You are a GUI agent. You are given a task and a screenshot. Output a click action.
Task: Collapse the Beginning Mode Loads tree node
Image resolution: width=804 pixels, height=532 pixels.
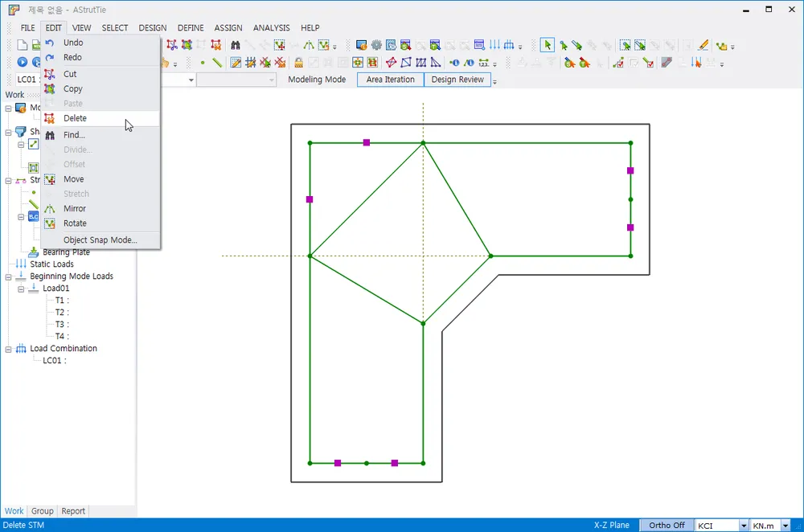(x=8, y=276)
